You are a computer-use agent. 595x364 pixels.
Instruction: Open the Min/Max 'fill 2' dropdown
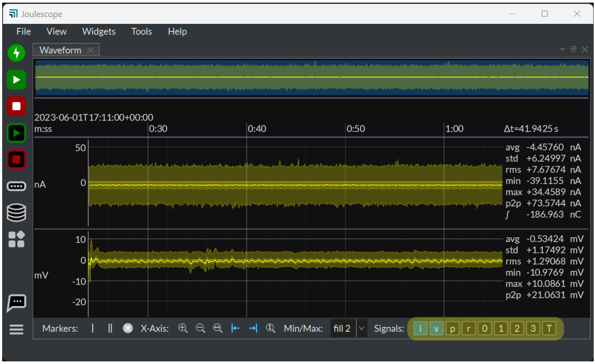349,328
